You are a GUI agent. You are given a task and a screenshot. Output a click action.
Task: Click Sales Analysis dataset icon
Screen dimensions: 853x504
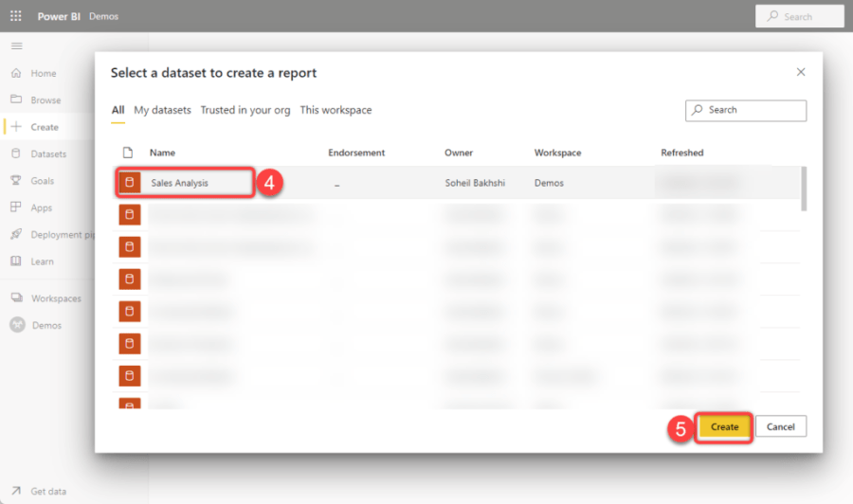[x=130, y=183]
